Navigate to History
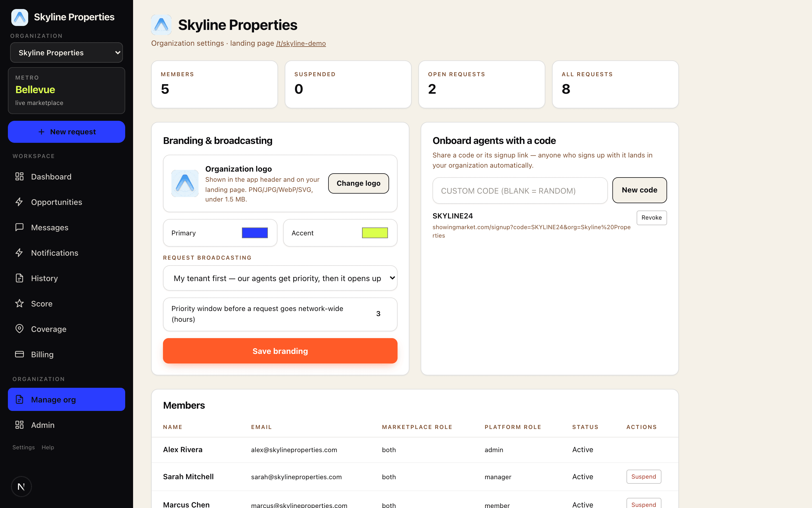The image size is (812, 508). click(44, 278)
